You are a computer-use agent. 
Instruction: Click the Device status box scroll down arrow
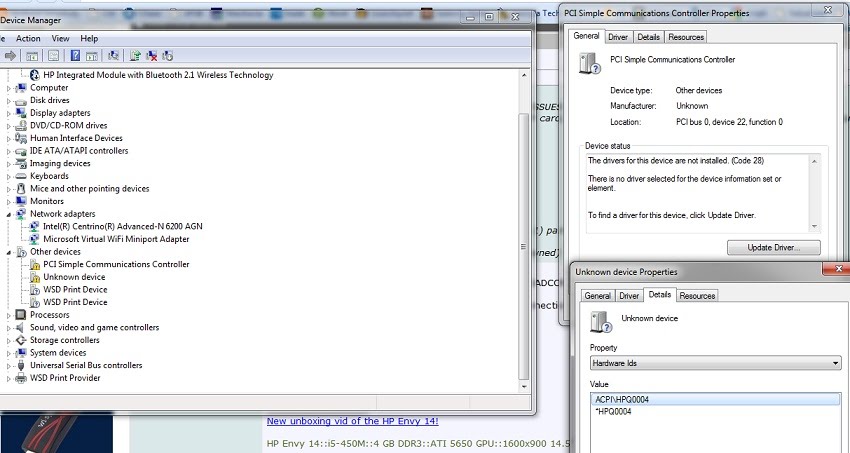click(x=814, y=227)
